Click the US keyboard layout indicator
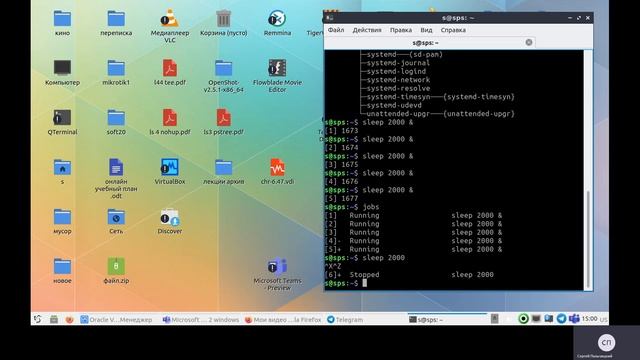This screenshot has width=640, height=360. coord(603,320)
